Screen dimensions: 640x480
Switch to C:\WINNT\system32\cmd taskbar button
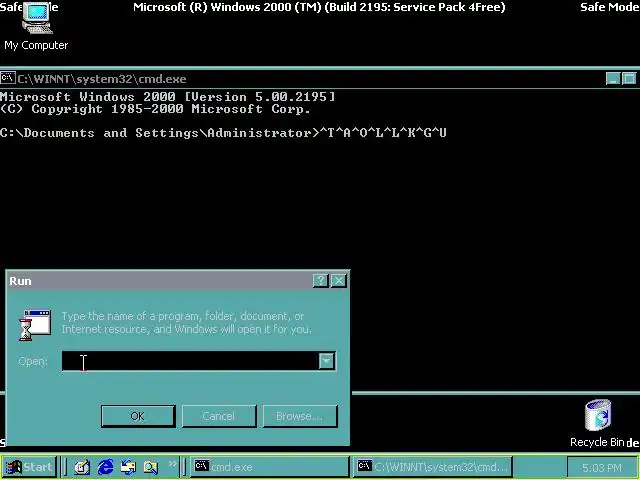432,467
